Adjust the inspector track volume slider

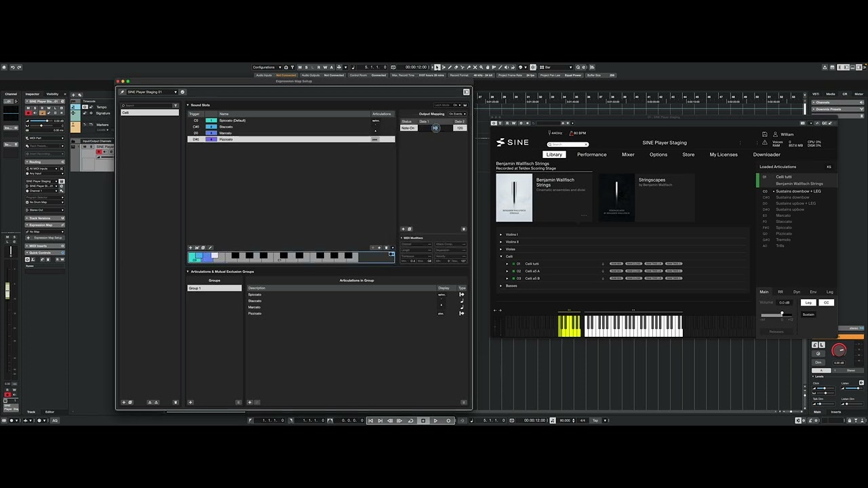(41, 121)
